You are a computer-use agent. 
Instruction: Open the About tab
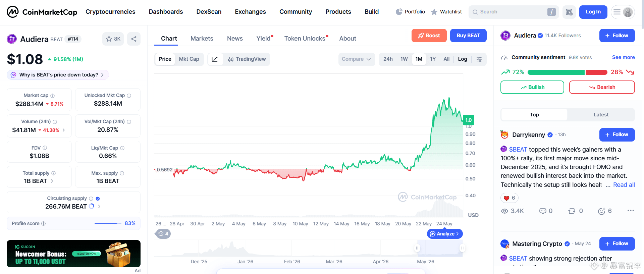[347, 39]
